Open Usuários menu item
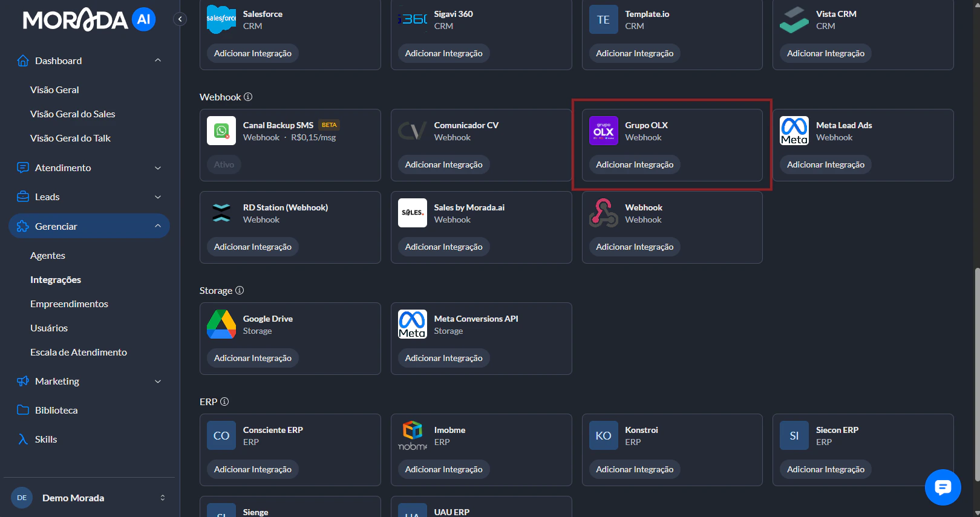 click(49, 328)
